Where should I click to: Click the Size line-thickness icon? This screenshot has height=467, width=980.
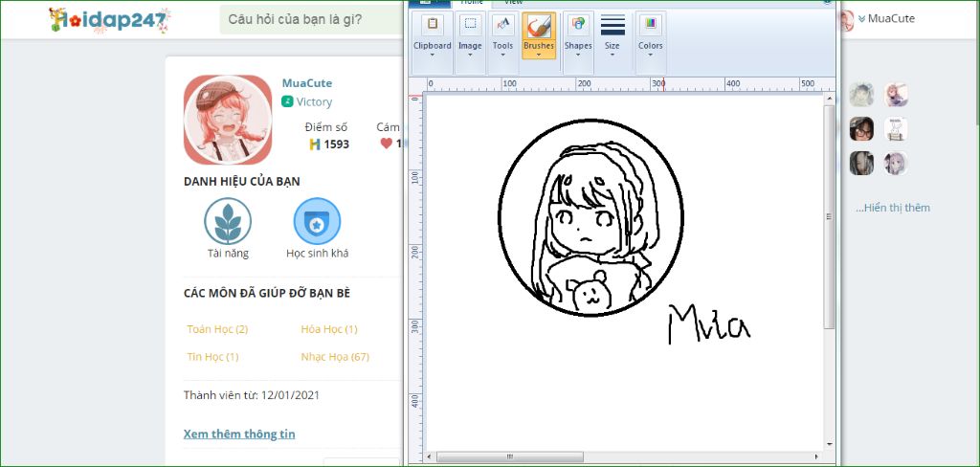[612, 26]
